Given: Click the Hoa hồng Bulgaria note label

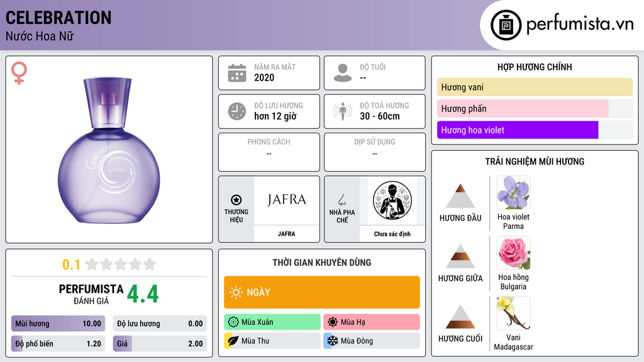Looking at the screenshot, I should [513, 282].
